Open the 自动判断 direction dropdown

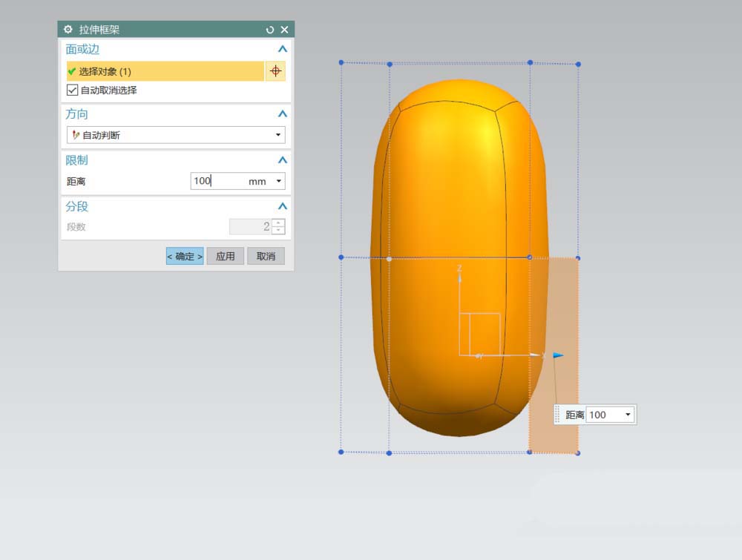pos(278,136)
